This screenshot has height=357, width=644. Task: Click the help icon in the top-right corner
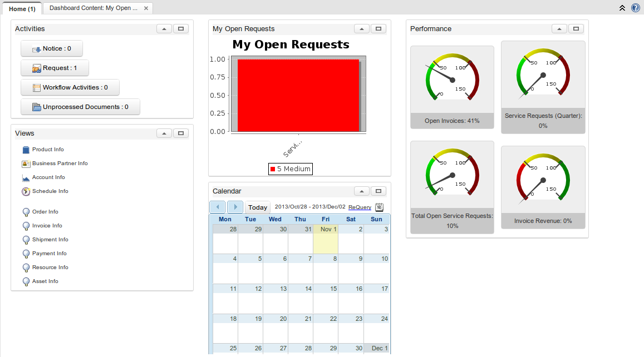coord(635,8)
